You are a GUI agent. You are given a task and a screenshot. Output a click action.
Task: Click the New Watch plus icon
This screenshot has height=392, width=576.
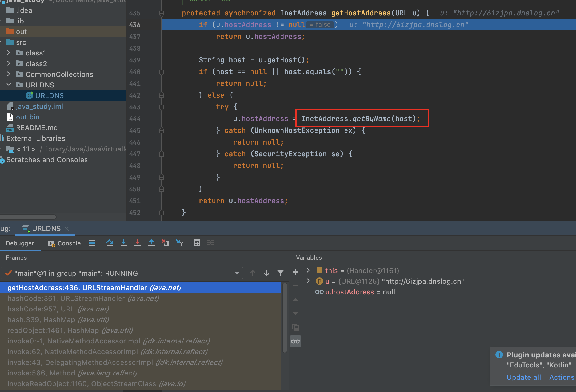(x=295, y=272)
